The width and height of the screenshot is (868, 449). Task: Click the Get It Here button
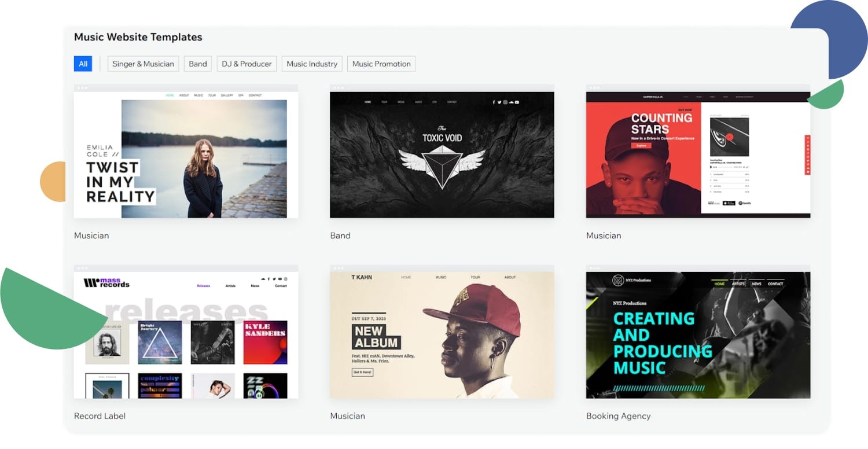coord(362,372)
